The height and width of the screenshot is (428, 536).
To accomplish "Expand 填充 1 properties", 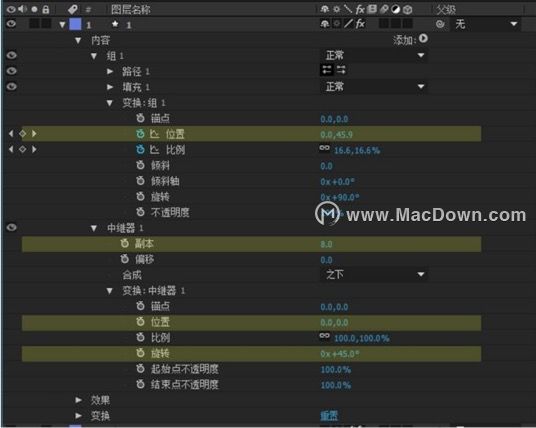I will pos(110,87).
